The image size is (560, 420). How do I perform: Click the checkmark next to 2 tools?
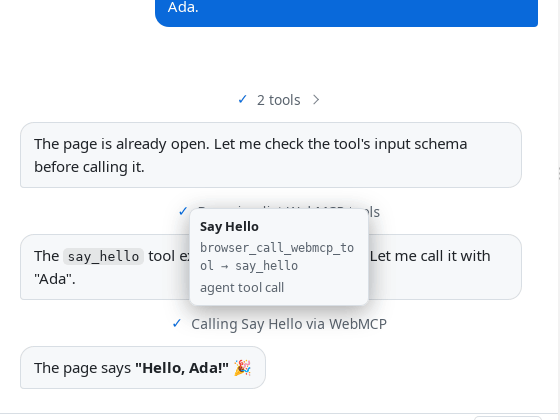242,99
